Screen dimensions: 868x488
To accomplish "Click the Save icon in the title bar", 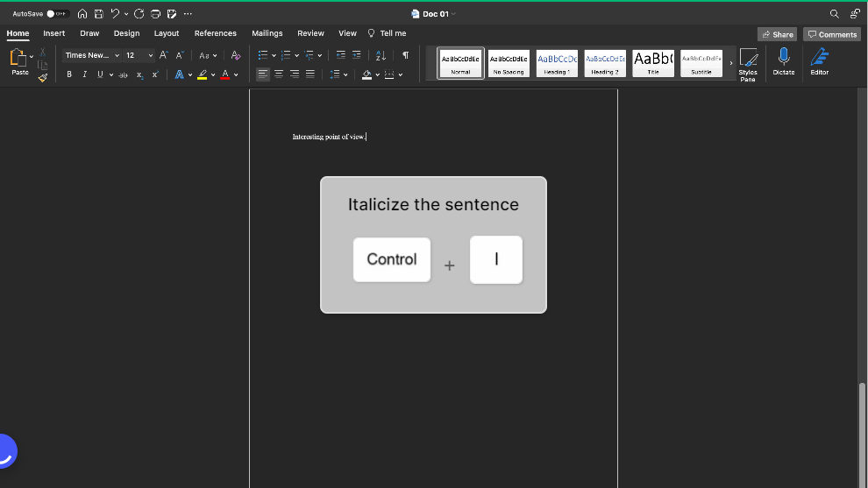I will [x=98, y=14].
